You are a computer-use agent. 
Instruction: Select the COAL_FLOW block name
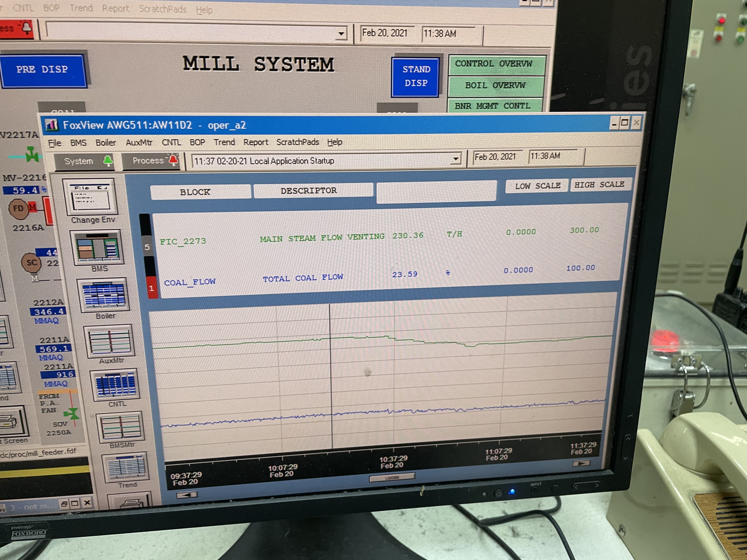click(x=190, y=282)
